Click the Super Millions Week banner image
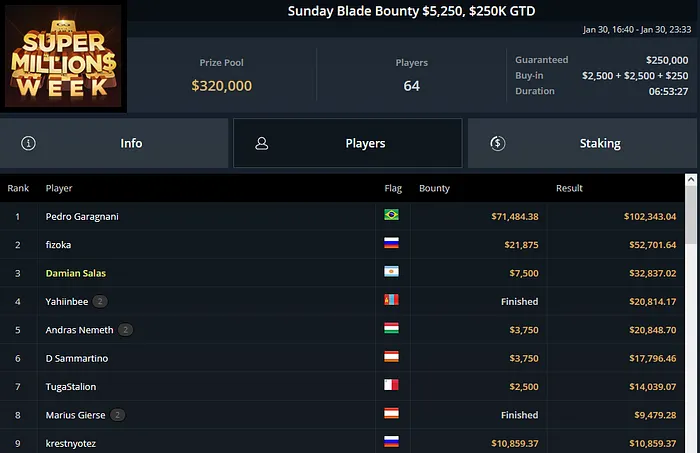Image resolution: width=700 pixels, height=453 pixels. click(x=64, y=55)
